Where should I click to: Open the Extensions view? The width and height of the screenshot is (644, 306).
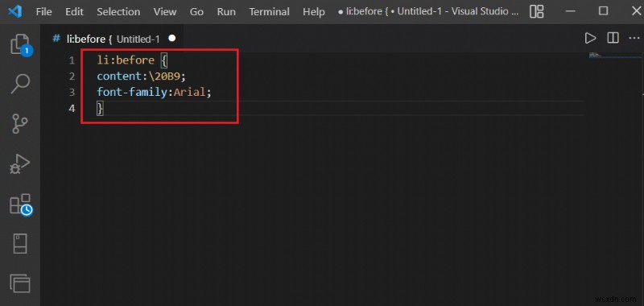point(21,205)
